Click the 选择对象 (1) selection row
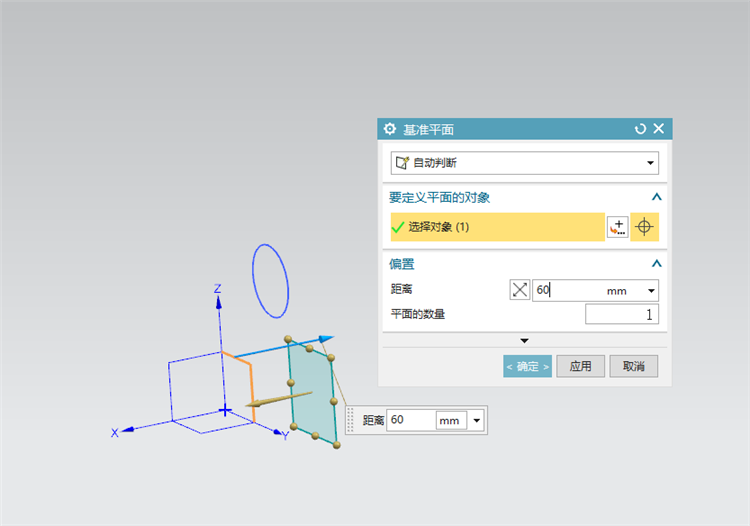 (497, 227)
